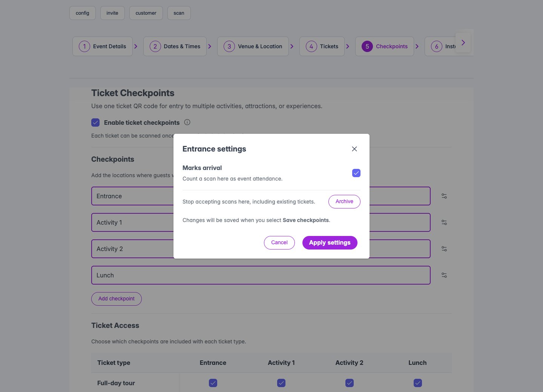Image resolution: width=543 pixels, height=392 pixels.
Task: Uncheck Entrance for Full-day tour
Action: (213, 383)
